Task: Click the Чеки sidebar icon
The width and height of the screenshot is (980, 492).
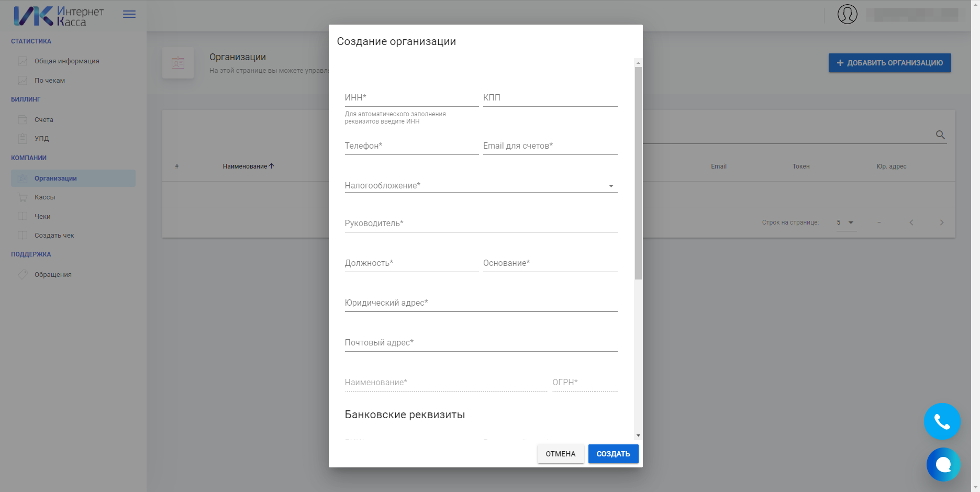Action: click(23, 216)
